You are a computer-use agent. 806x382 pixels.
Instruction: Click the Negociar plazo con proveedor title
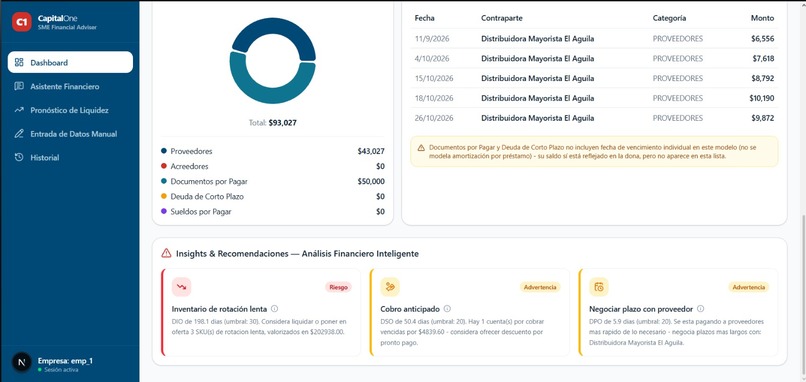point(641,309)
